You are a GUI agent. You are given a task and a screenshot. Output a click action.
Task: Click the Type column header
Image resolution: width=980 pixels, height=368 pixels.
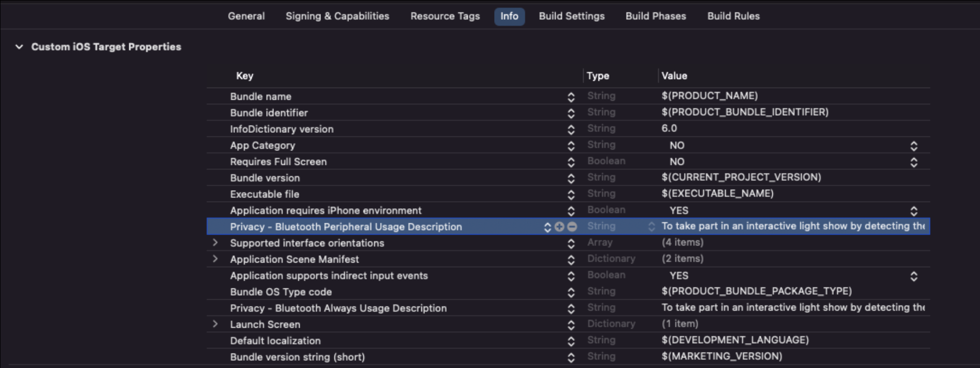[x=598, y=75]
